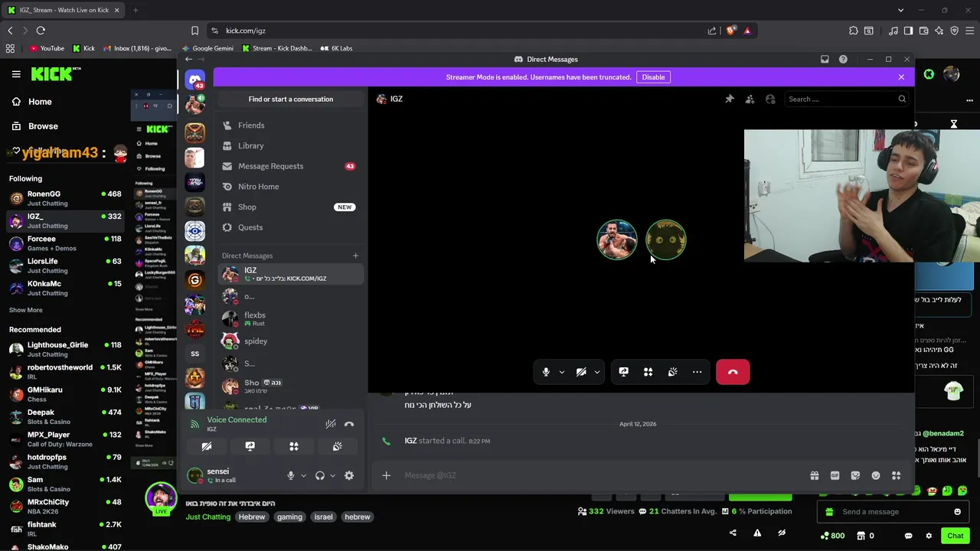The image size is (980, 551).
Task: Open the flexbs direct message
Action: point(291,318)
